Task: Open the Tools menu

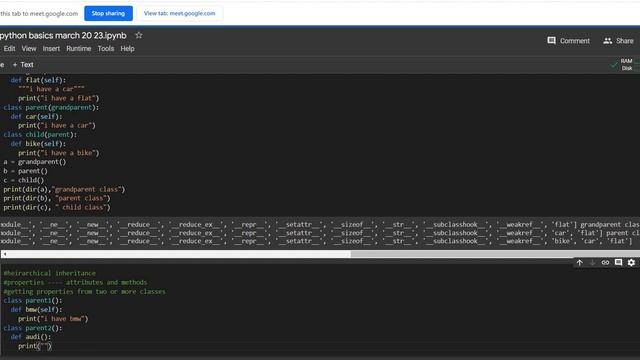Action: pyautogui.click(x=106, y=49)
